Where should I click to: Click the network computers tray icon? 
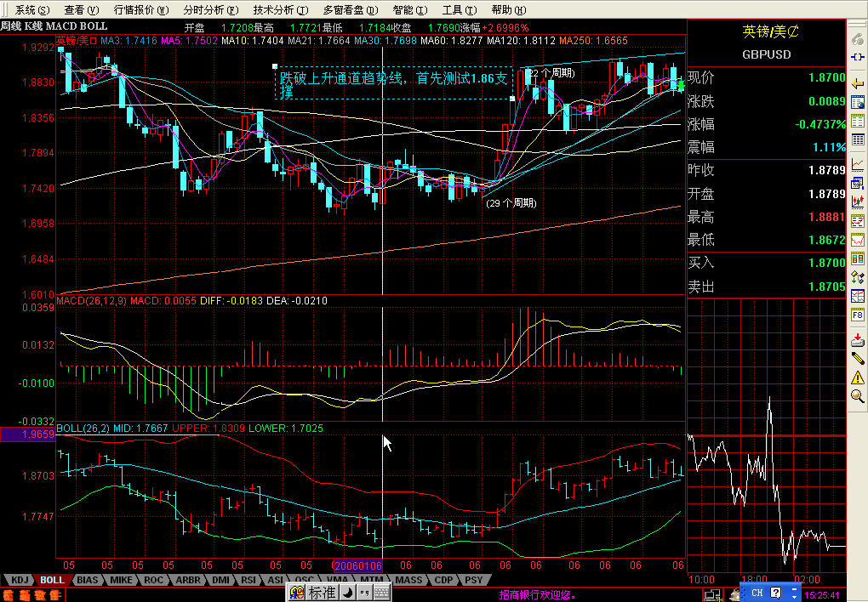(712, 595)
